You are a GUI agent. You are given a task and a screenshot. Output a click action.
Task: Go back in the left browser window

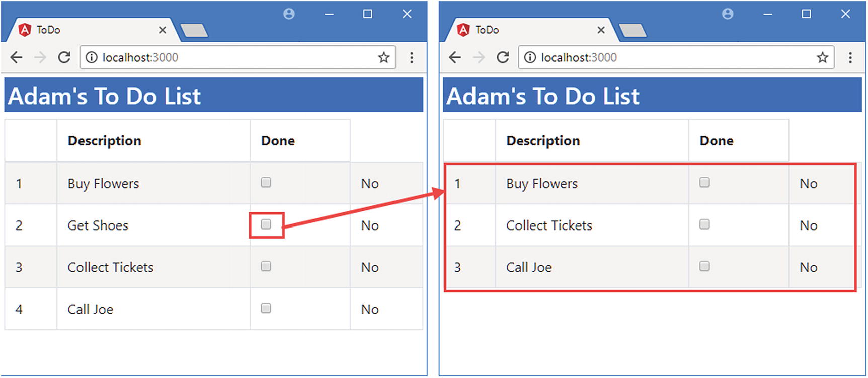[x=17, y=57]
